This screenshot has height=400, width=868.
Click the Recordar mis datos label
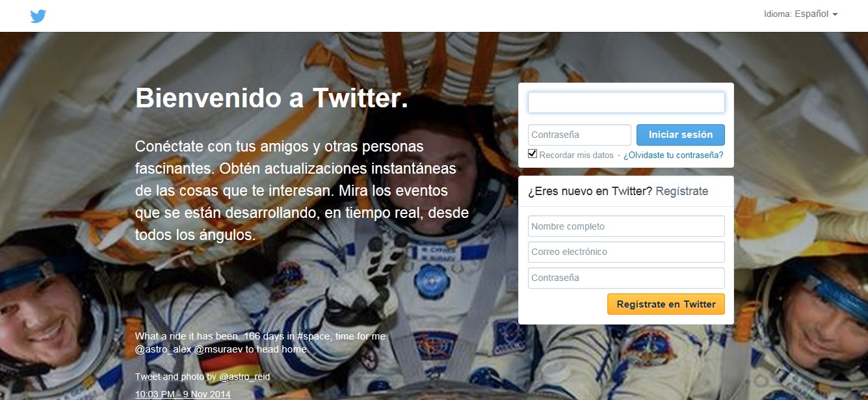pos(576,155)
